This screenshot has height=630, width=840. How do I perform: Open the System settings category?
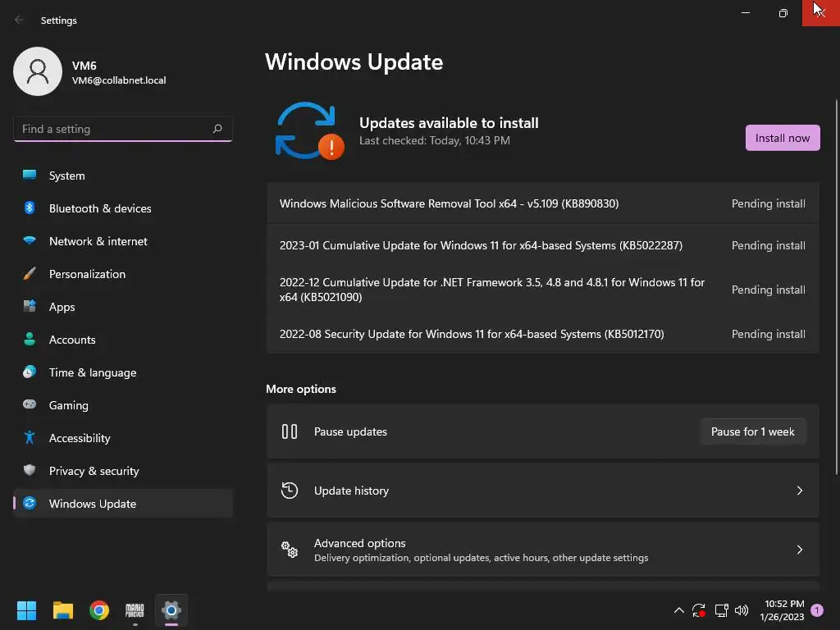pyautogui.click(x=123, y=176)
